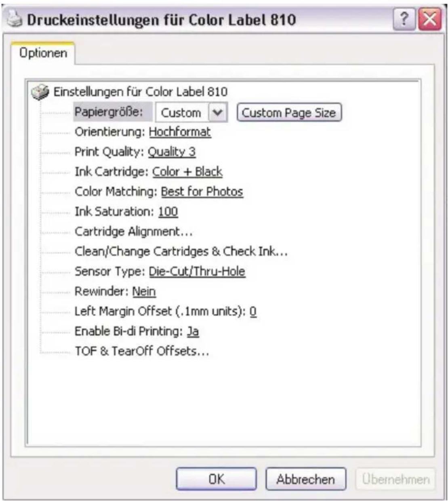Select the Ink Saturation label

[115, 211]
